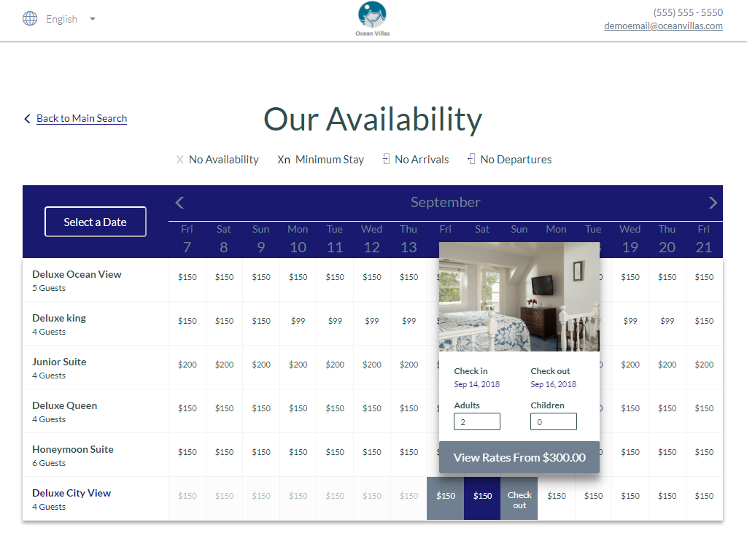Click the Check out cell for Deluxe City View
Screen dimensions: 747x560
pos(519,499)
